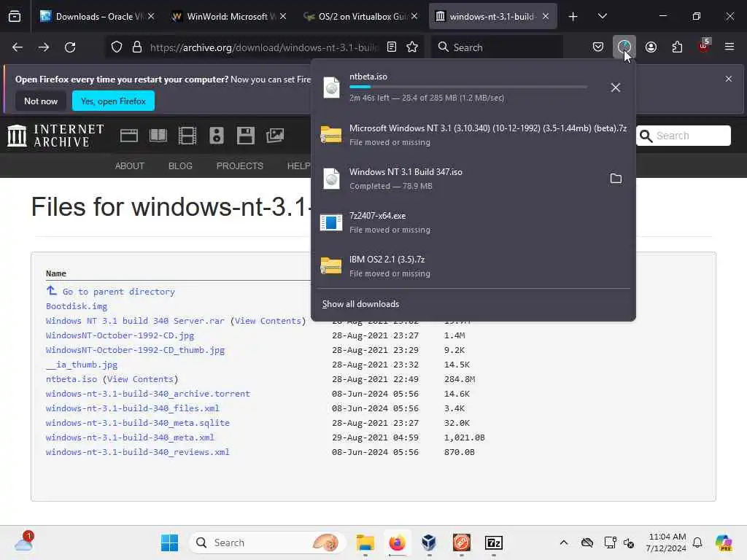Click Show all downloads

pyautogui.click(x=360, y=304)
